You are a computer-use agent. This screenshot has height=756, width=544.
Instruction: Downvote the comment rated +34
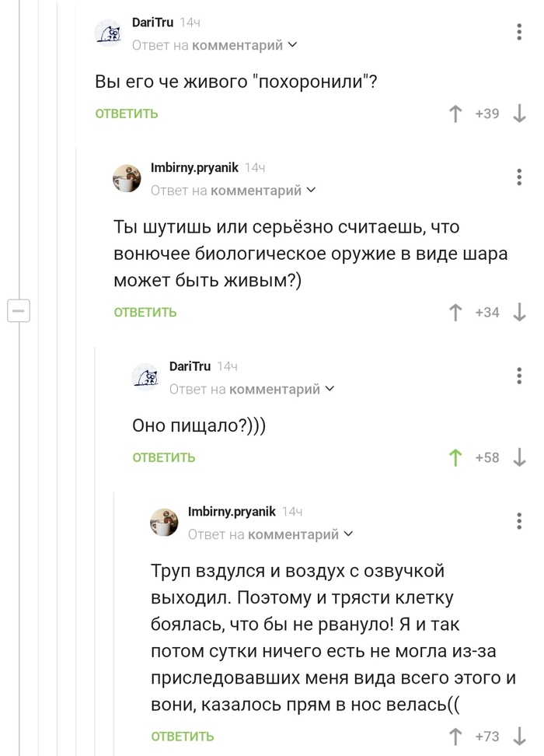tap(519, 313)
